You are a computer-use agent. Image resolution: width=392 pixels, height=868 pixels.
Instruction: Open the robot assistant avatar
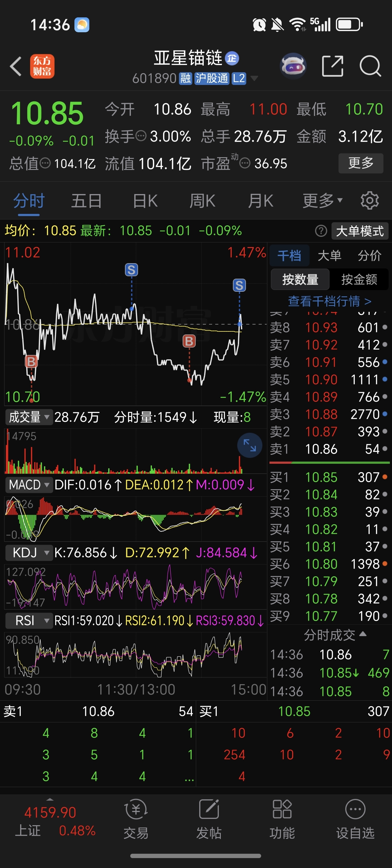tap(293, 66)
